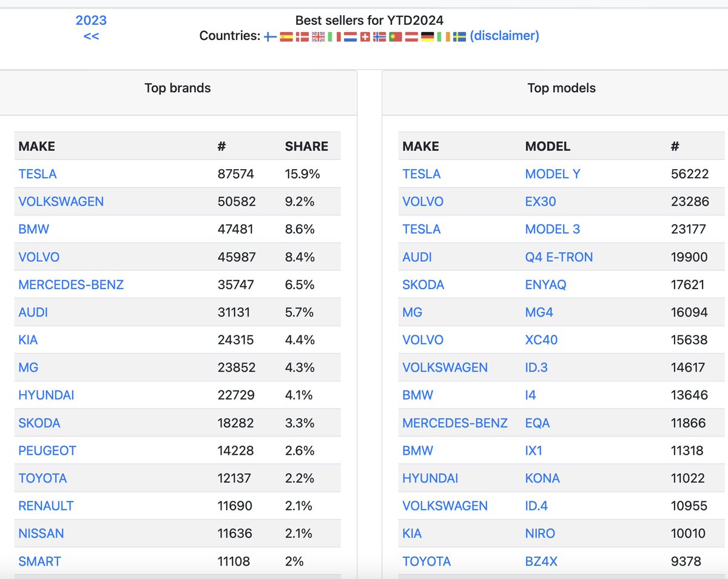Click the "Best sellers for YTD2024" heading
728x579 pixels.
(x=369, y=21)
